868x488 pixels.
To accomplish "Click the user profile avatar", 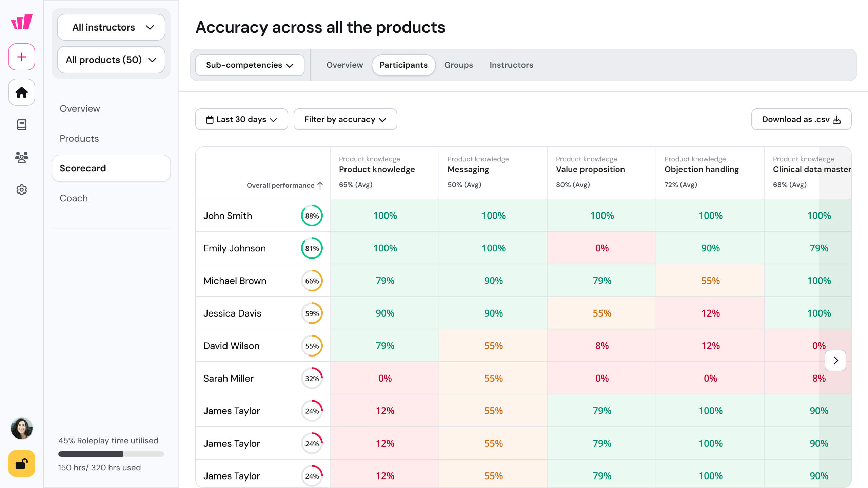I will click(x=22, y=428).
